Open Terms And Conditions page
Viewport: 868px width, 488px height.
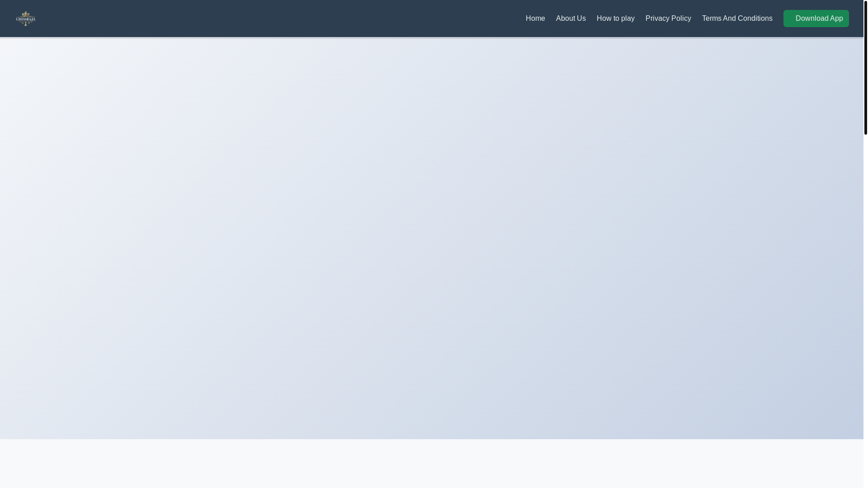737,19
